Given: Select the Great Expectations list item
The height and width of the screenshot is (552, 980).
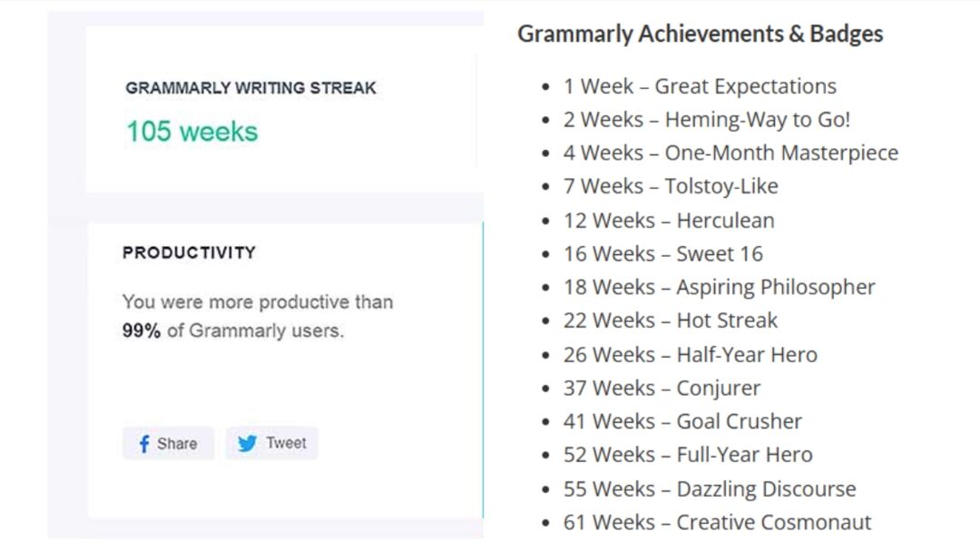Looking at the screenshot, I should 700,86.
